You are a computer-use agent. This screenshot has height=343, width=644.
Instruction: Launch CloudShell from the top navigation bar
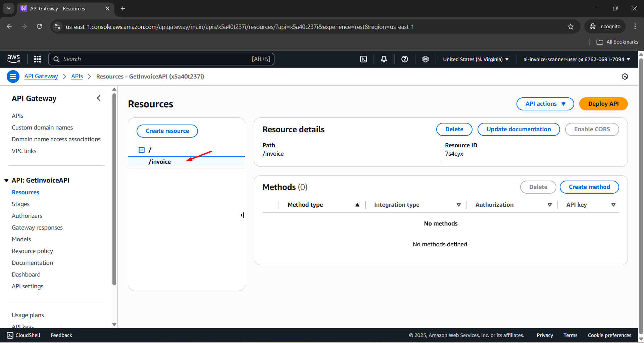click(363, 59)
